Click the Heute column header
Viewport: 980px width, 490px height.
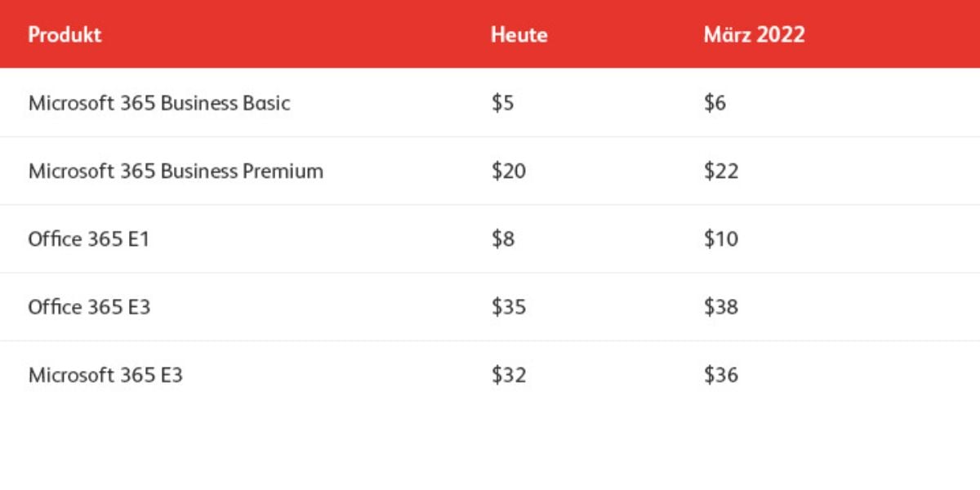(519, 35)
